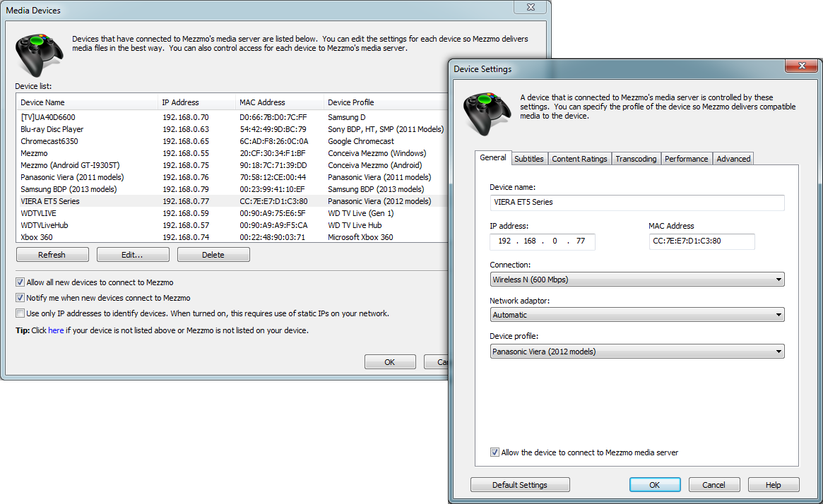Select the Content Ratings tab

click(x=579, y=159)
